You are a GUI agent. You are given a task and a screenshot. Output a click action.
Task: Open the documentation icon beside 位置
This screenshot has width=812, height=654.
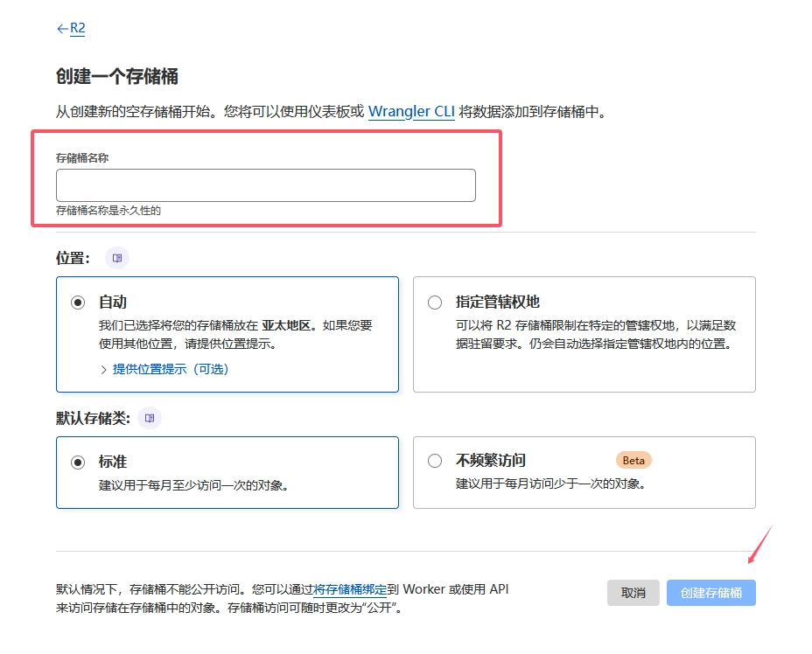(x=117, y=258)
